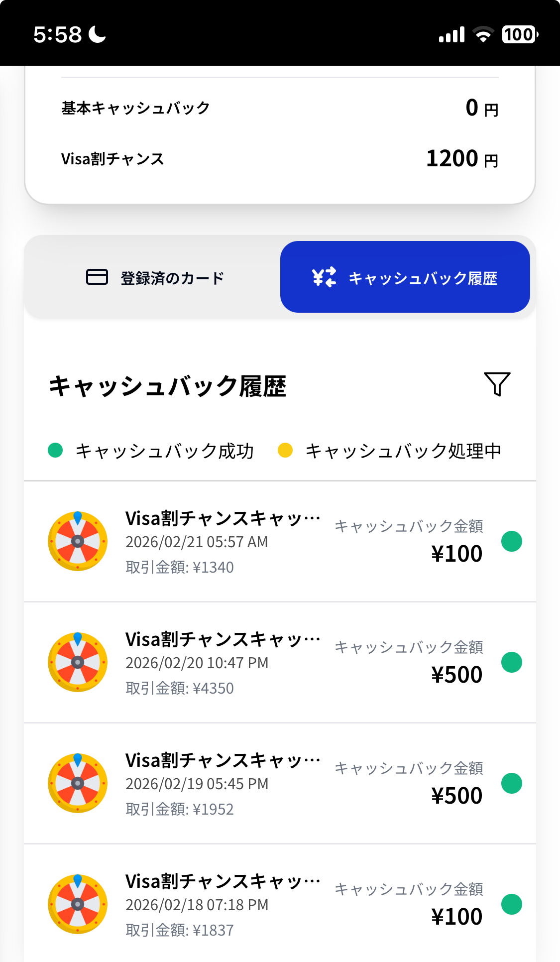Tap the roulette wheel icon for 2026/02/18 entry
Image resolution: width=560 pixels, height=962 pixels.
coord(78,904)
